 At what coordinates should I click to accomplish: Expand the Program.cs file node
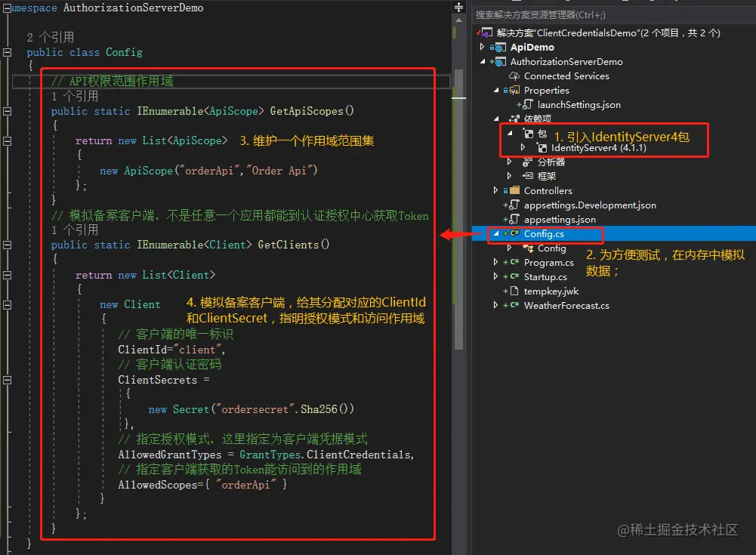tap(495, 262)
